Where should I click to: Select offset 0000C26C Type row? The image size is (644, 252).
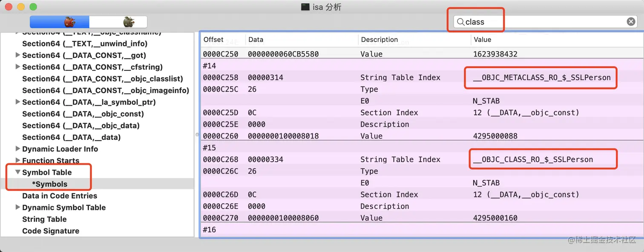(x=422, y=171)
